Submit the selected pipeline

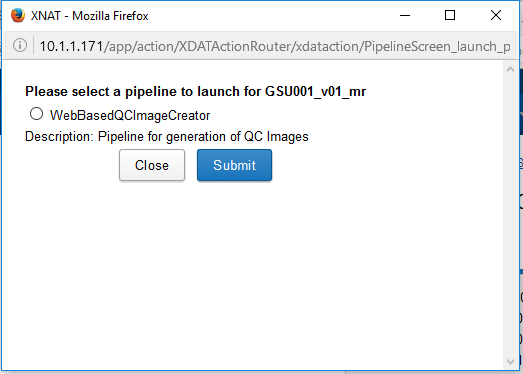point(234,165)
